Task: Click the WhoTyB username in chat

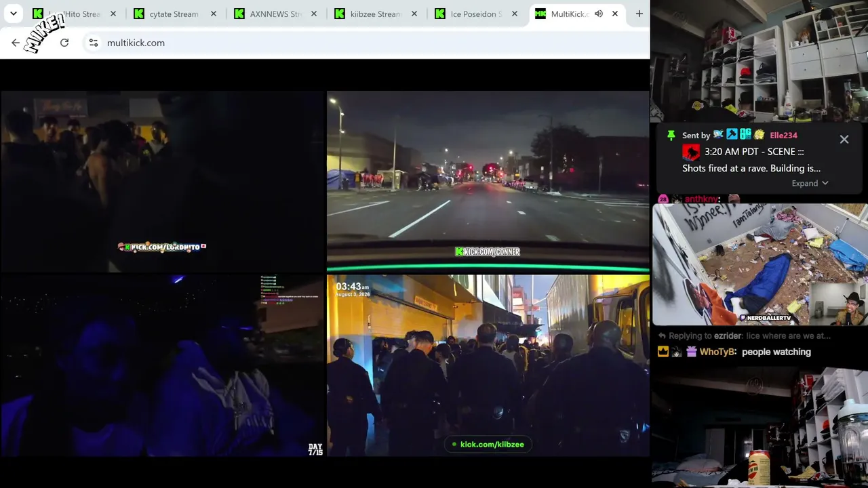Action: pyautogui.click(x=719, y=352)
